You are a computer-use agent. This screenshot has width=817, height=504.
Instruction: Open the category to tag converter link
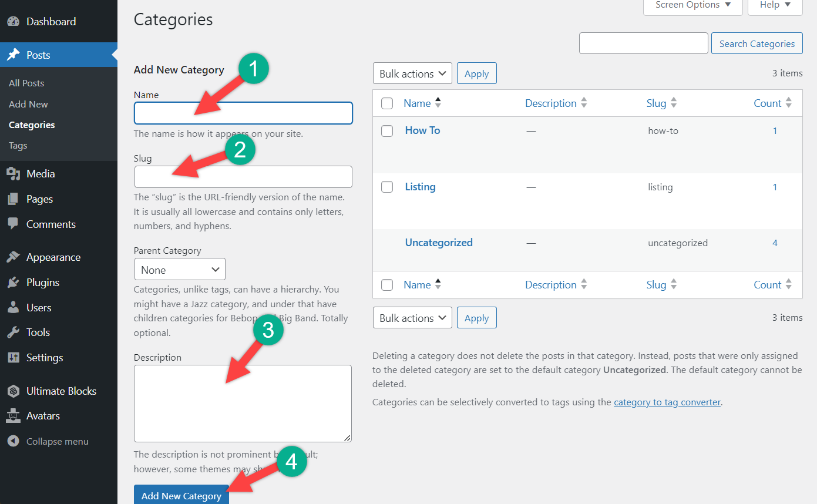(x=667, y=402)
